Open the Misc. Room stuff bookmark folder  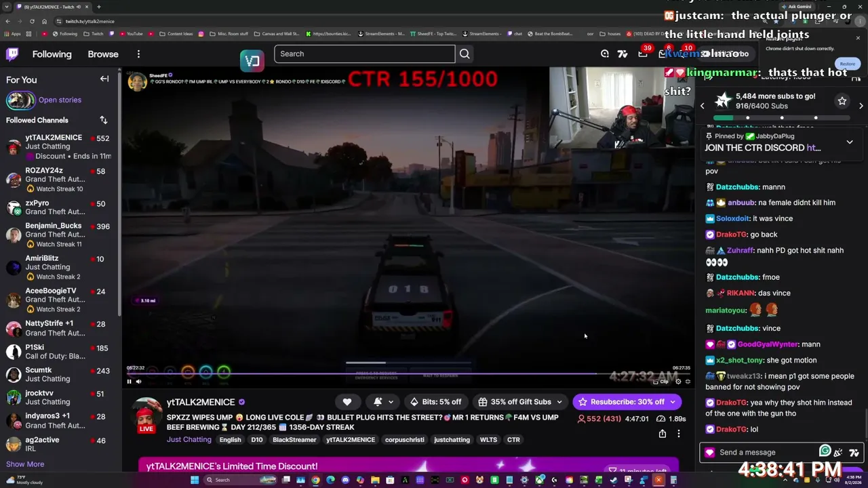pos(229,34)
